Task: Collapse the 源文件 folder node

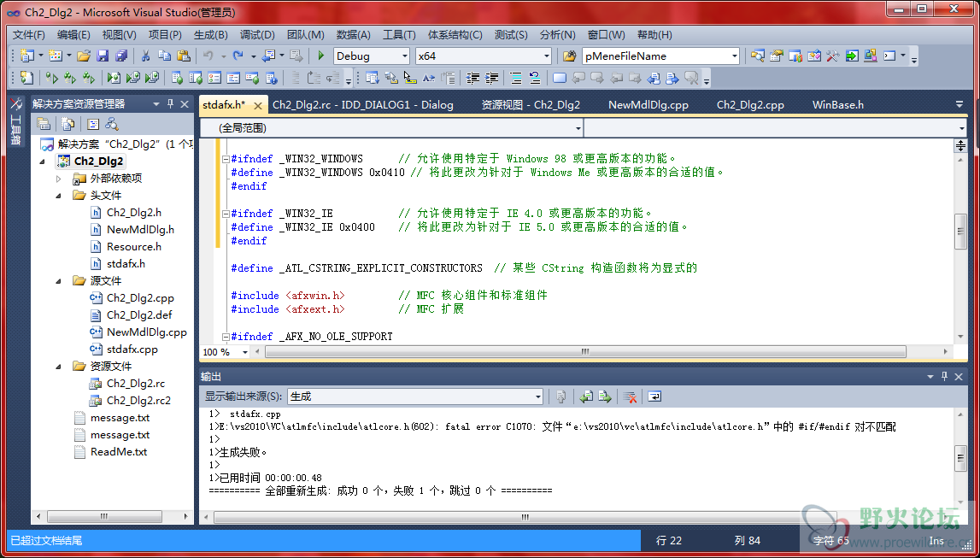Action: tap(59, 280)
